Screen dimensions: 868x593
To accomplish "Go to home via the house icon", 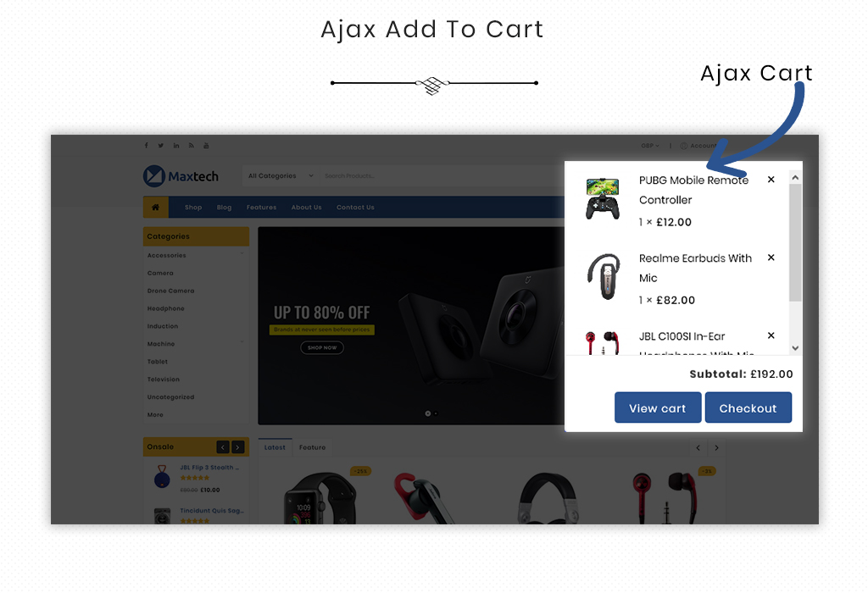I will [x=156, y=207].
